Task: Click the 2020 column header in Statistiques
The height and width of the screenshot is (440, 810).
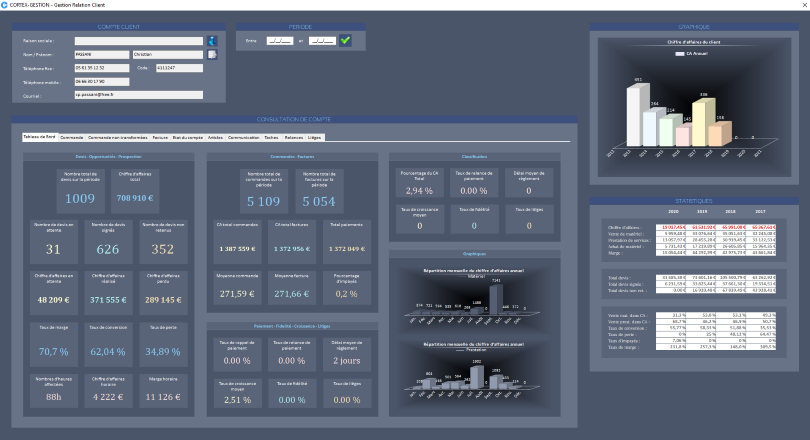Action: point(673,212)
